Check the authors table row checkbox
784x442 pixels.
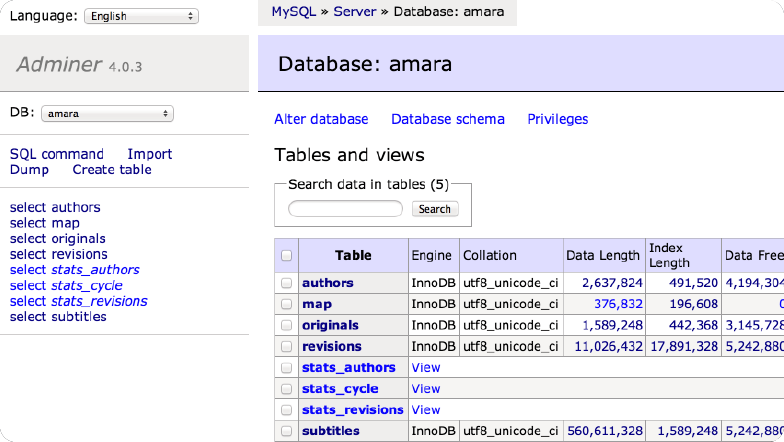(287, 283)
